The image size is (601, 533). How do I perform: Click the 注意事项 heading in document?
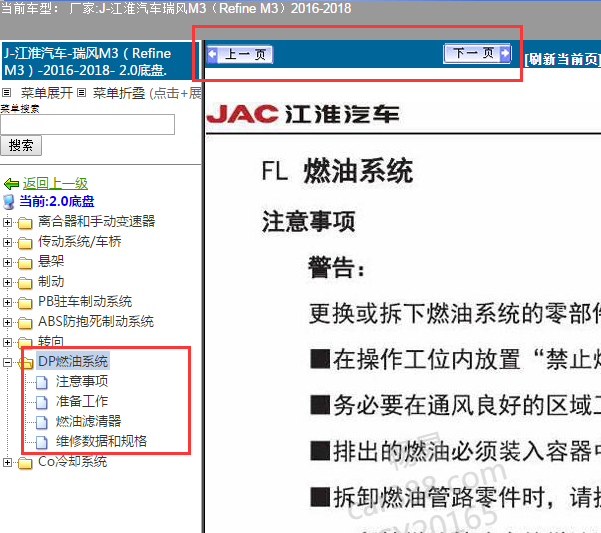click(x=308, y=221)
